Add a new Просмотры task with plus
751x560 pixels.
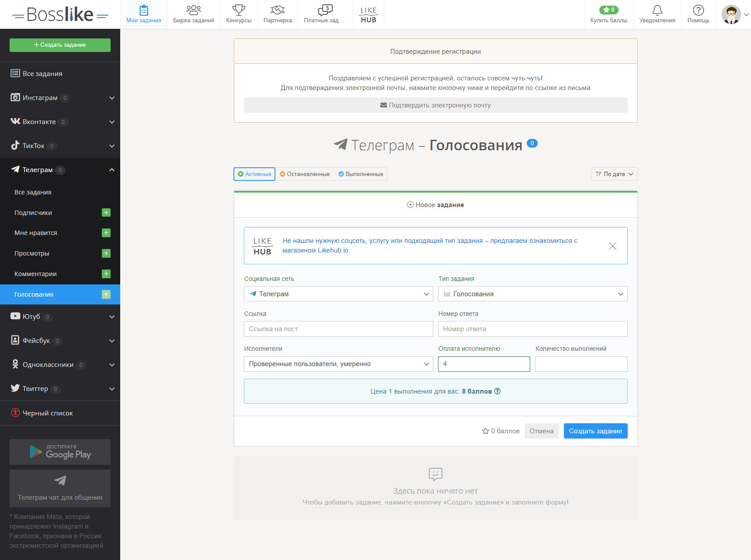pyautogui.click(x=106, y=253)
